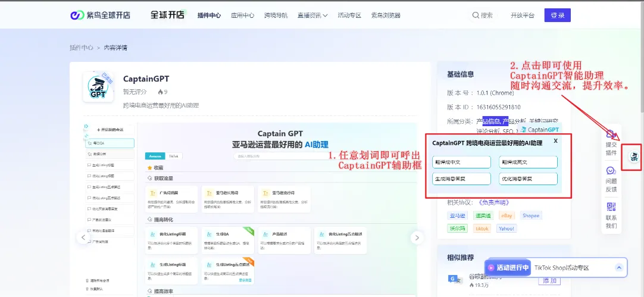Open the TikTok Shop活动专区 banner link
This screenshot has height=297, width=644.
tap(561, 268)
